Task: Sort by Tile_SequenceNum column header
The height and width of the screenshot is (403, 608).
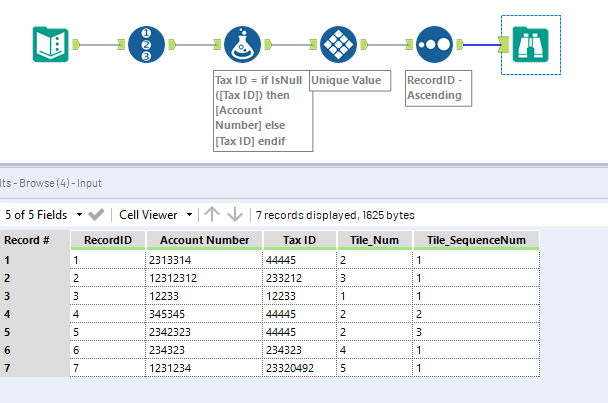Action: tap(475, 240)
